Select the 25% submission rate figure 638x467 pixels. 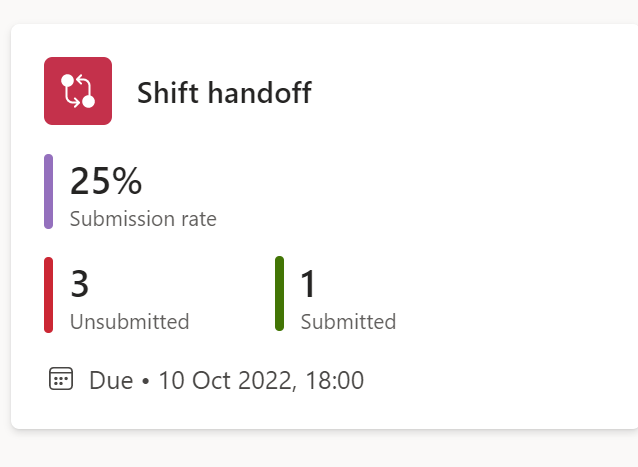(106, 181)
